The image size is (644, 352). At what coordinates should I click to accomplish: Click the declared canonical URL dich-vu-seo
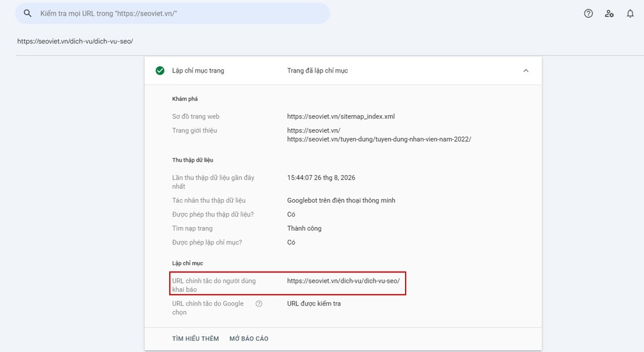(x=343, y=281)
